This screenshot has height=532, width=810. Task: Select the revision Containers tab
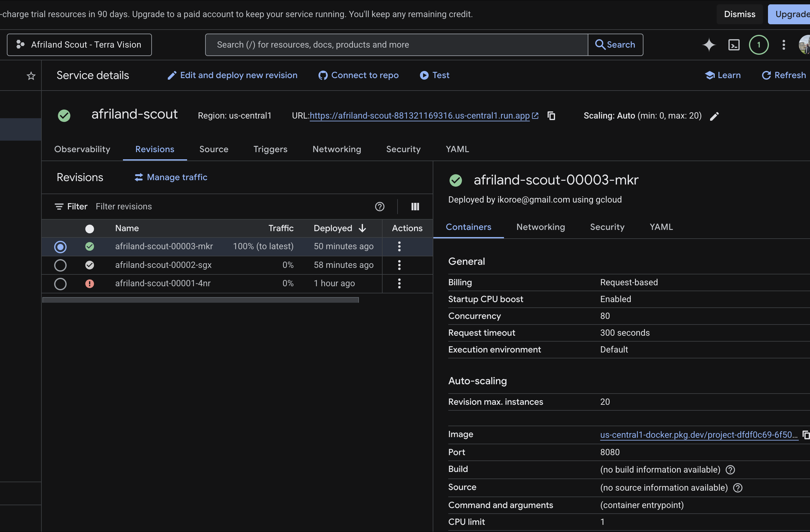click(x=468, y=227)
